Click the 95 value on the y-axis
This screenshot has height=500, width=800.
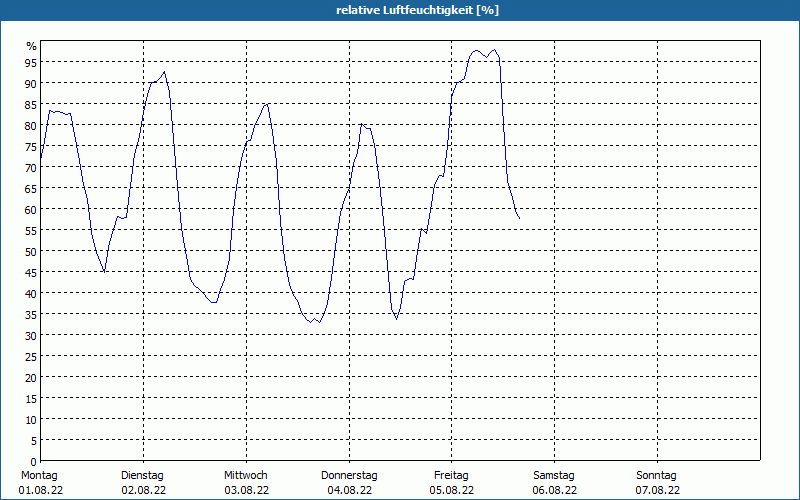tap(31, 62)
